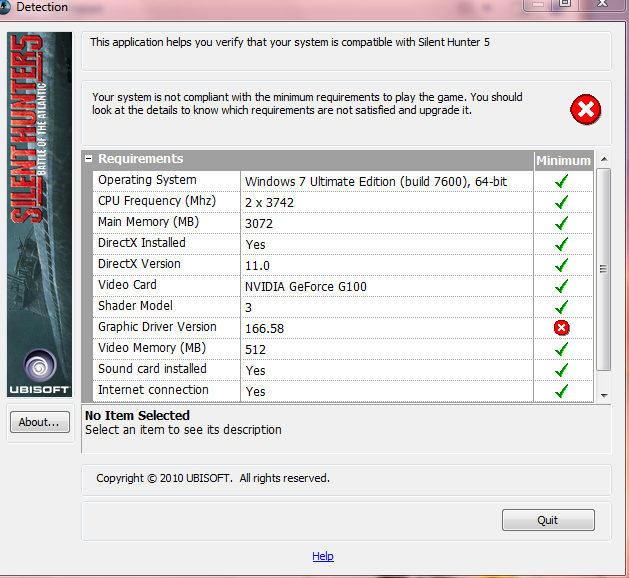Viewport: 629px width, 578px height.
Task: Collapse the Requirements section
Action: [89, 159]
